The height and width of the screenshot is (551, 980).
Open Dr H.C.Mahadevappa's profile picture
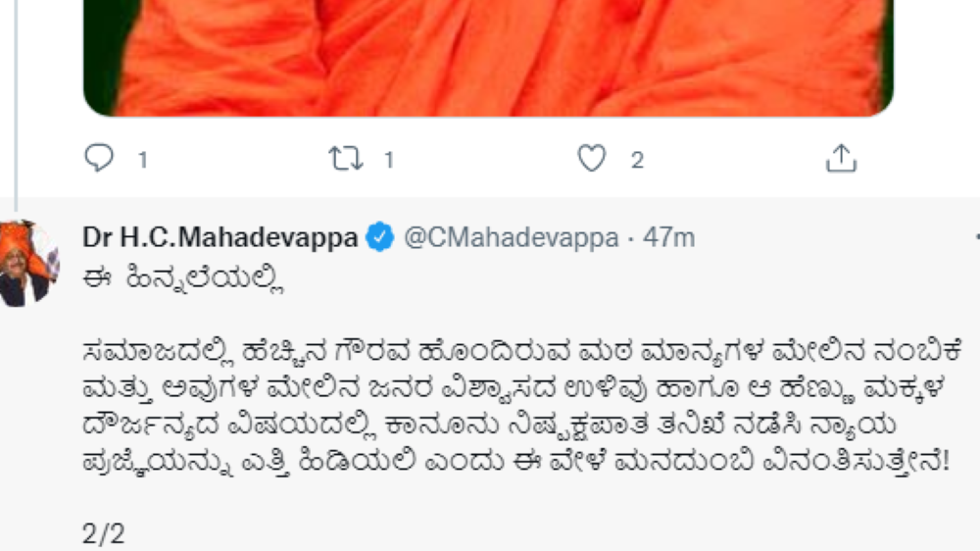(28, 263)
